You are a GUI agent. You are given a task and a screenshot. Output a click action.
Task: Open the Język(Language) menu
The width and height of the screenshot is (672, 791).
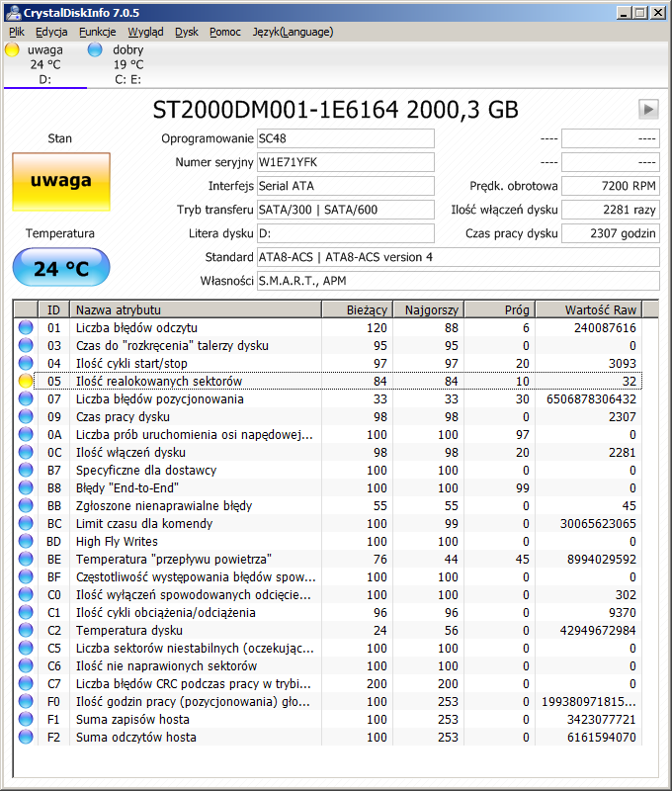(293, 32)
